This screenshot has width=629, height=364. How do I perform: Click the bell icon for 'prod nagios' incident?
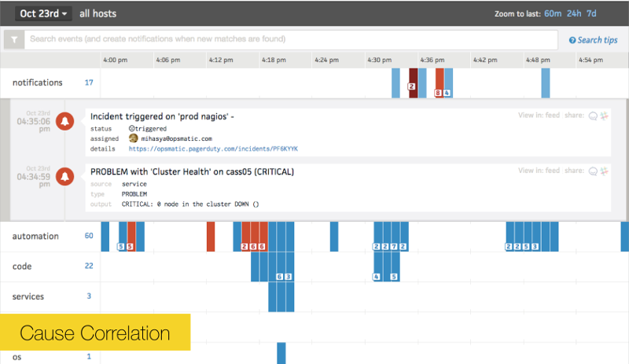point(67,120)
